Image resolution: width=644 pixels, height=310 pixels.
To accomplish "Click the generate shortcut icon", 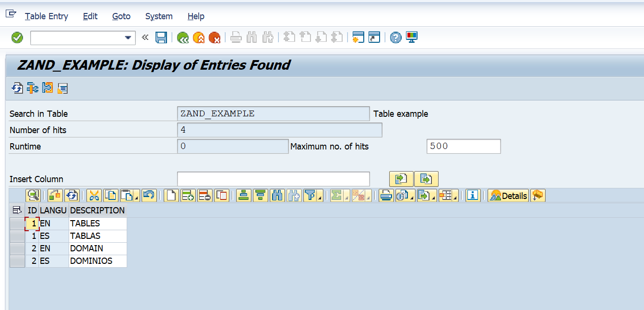I will (374, 37).
